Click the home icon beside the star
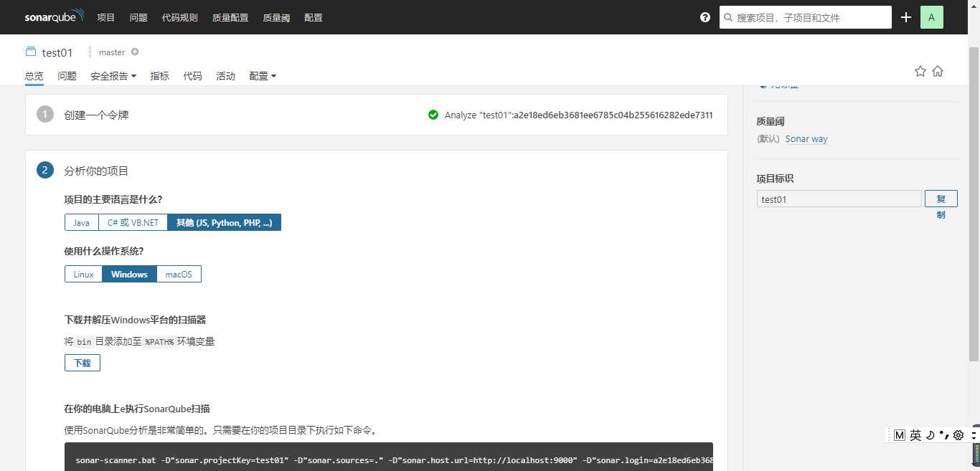 coord(938,71)
